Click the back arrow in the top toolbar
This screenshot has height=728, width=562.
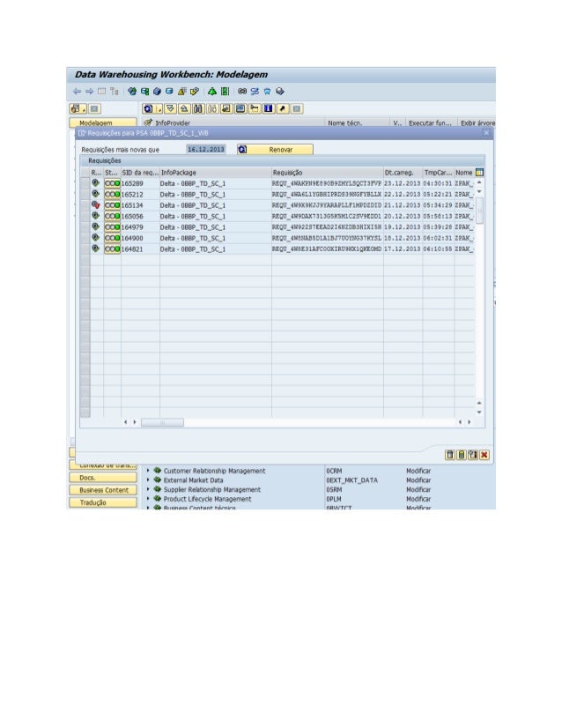pyautogui.click(x=77, y=92)
